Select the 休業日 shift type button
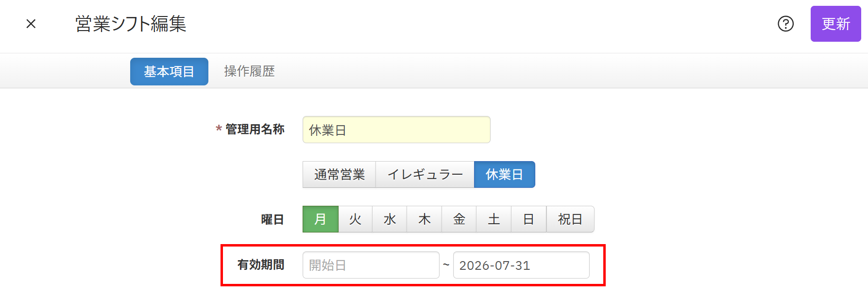 (504, 174)
